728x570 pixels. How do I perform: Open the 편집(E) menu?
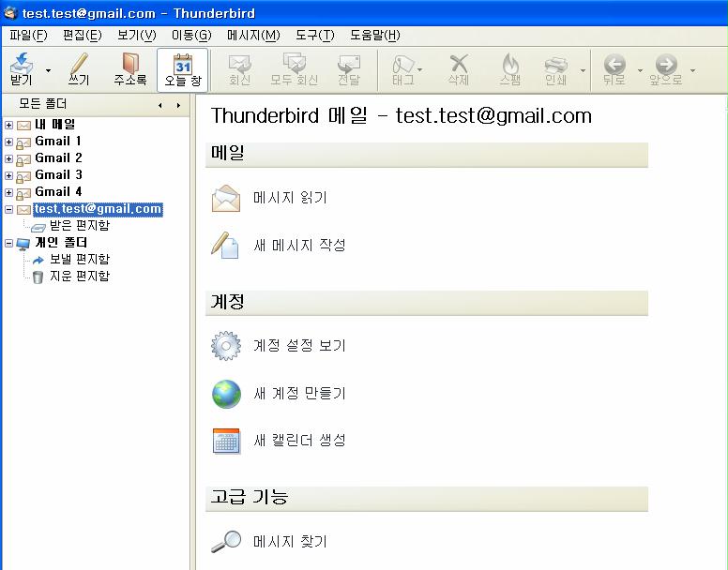tap(83, 36)
